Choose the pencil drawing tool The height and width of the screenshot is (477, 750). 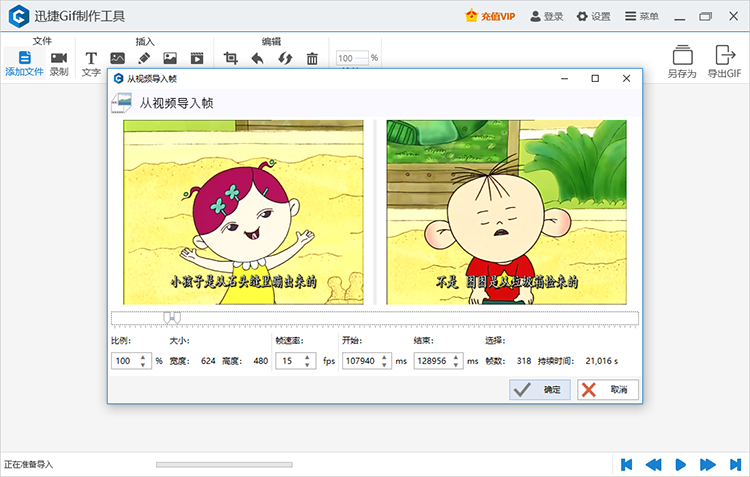[x=144, y=58]
